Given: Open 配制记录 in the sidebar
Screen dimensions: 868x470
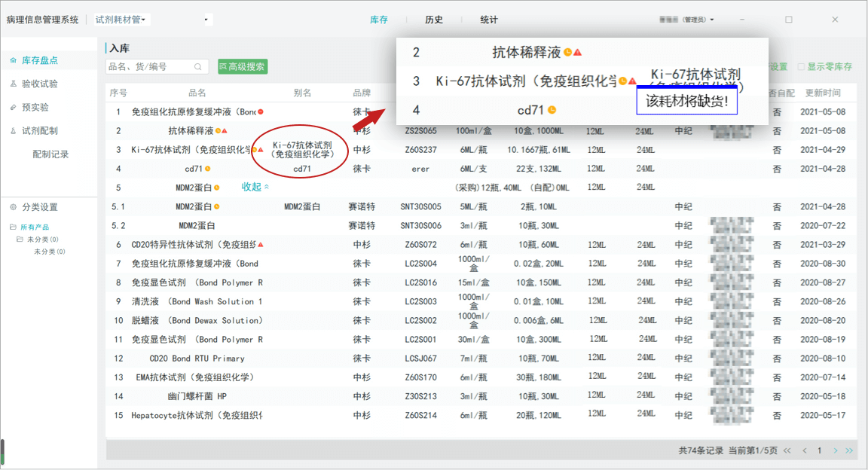Looking at the screenshot, I should pyautogui.click(x=50, y=154).
